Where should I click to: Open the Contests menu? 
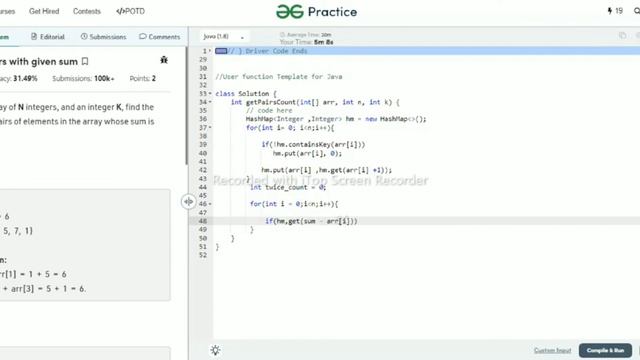coord(87,11)
